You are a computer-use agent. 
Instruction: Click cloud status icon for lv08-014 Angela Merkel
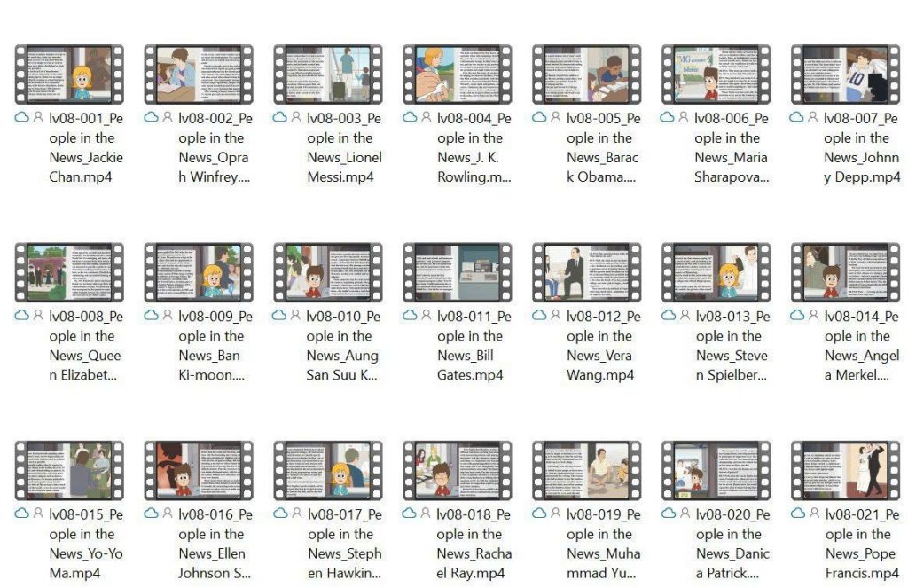[x=797, y=315]
